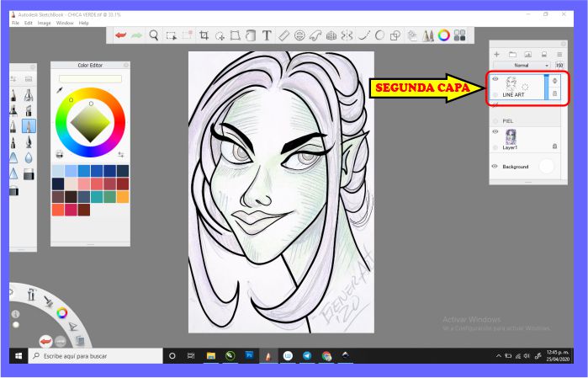Viewport: 588px width, 378px height.
Task: Click the Background layer white color circle
Action: pyautogui.click(x=546, y=167)
